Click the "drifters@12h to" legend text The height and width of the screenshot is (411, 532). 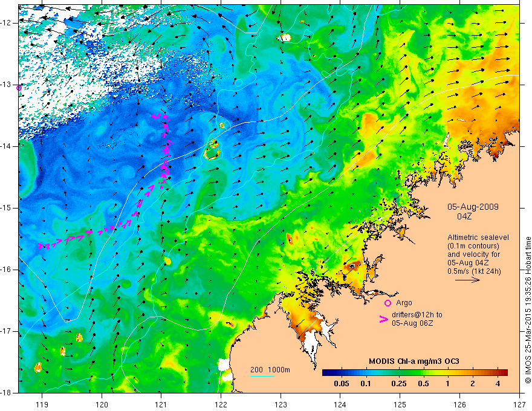(417, 315)
